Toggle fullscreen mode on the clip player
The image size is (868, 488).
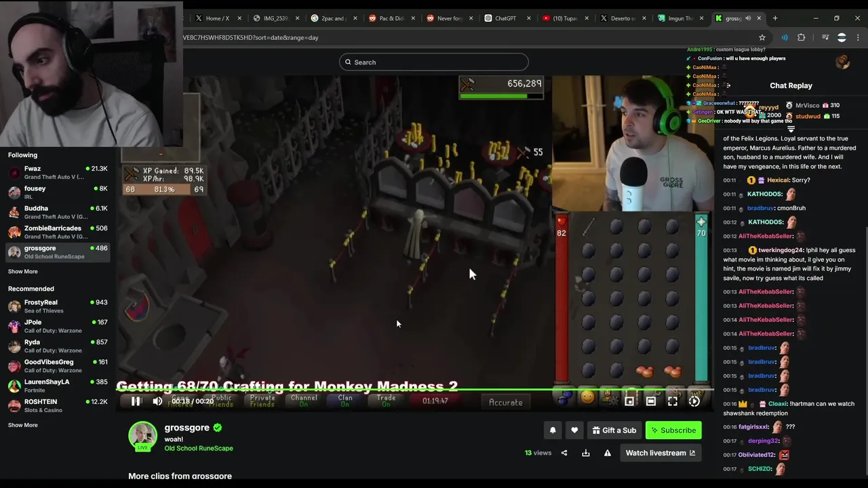click(x=672, y=401)
